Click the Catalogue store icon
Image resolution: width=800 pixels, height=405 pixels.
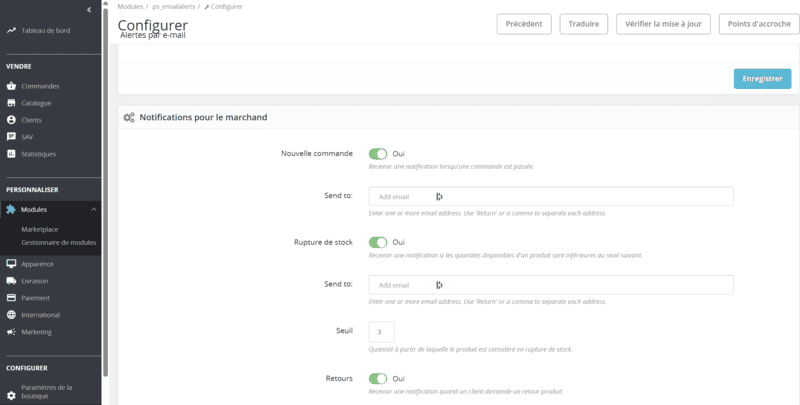click(x=11, y=103)
